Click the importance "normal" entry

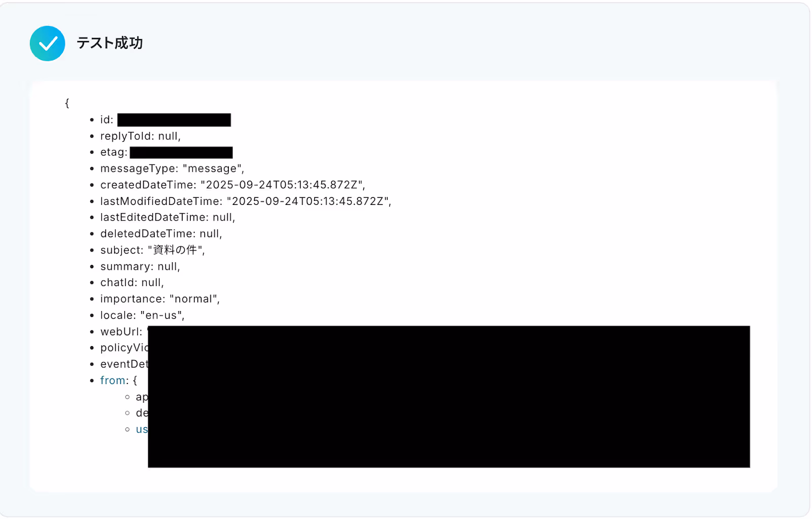[160, 299]
